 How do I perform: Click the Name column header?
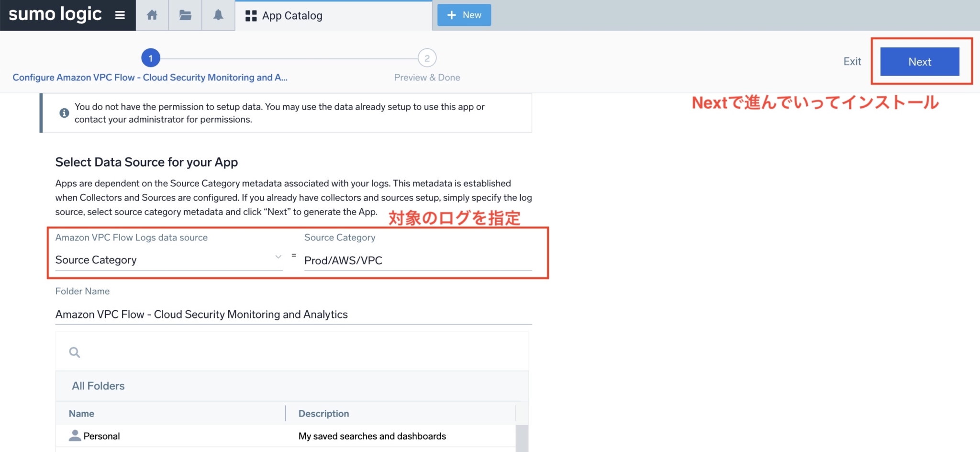[x=81, y=414]
